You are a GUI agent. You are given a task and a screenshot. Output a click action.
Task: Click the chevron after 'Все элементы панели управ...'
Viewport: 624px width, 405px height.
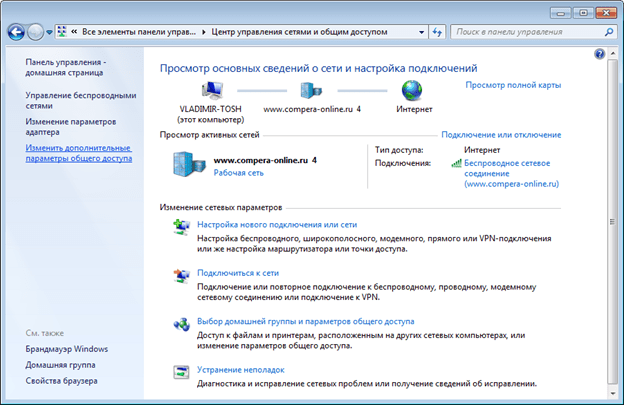click(203, 32)
